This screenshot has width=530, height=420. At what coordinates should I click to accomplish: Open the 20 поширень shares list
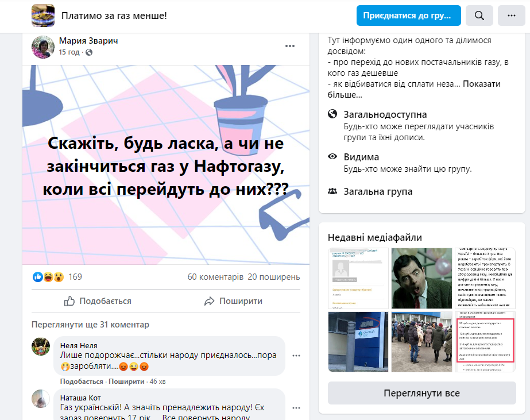[274, 277]
